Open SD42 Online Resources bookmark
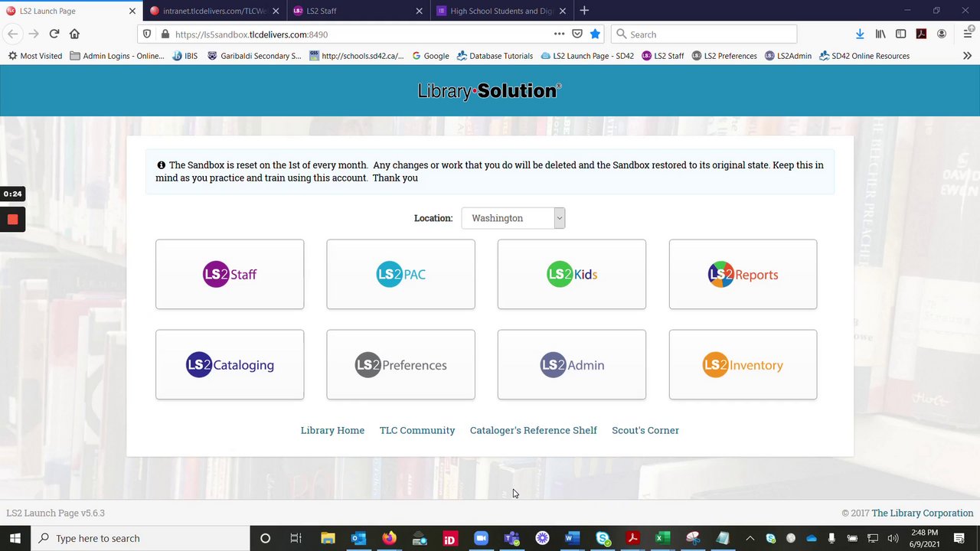980x551 pixels. click(x=864, y=56)
